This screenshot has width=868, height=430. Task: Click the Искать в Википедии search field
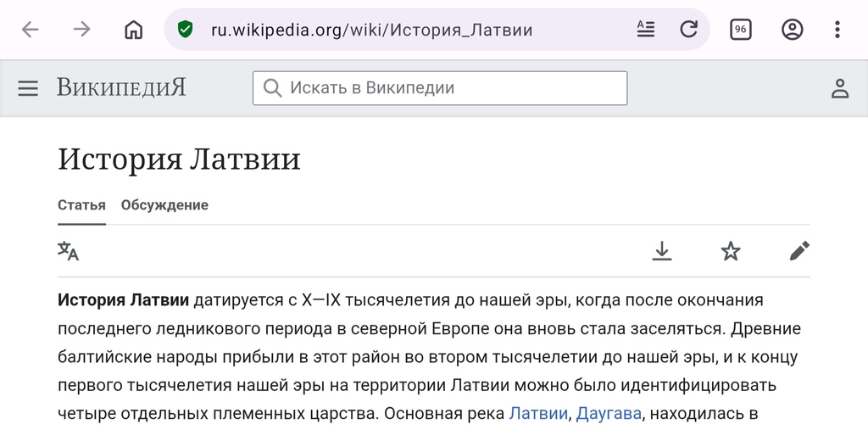point(440,88)
